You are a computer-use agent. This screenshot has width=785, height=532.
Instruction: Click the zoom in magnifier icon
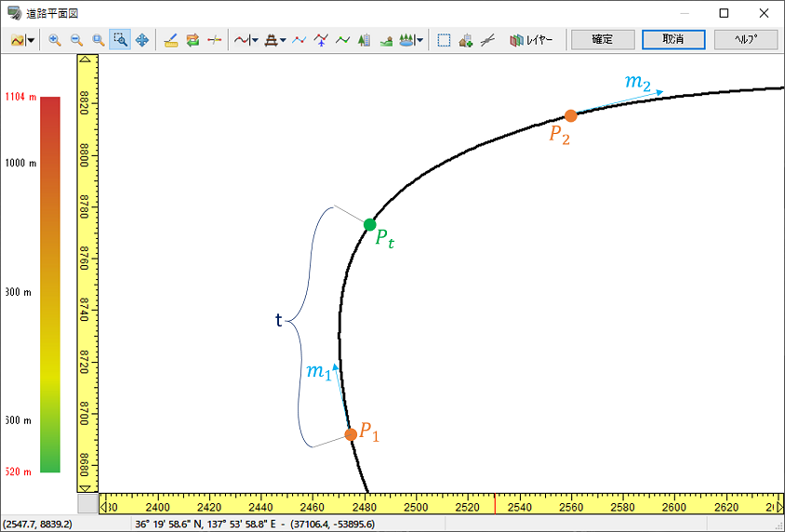point(55,40)
